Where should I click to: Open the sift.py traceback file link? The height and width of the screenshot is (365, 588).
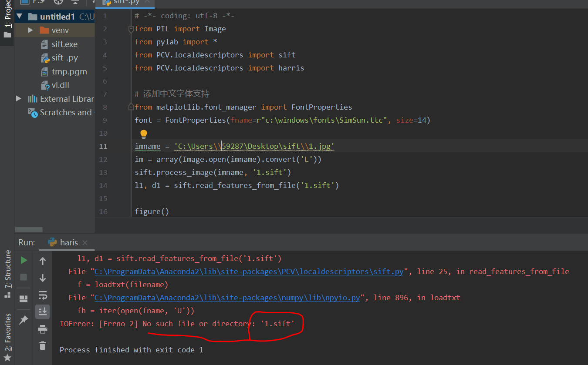click(x=250, y=271)
